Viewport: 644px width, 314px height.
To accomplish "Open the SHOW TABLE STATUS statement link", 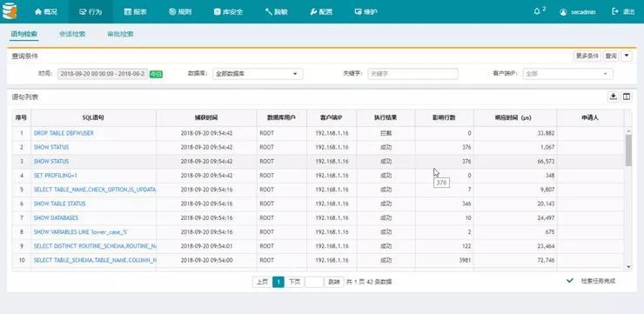I will click(59, 204).
